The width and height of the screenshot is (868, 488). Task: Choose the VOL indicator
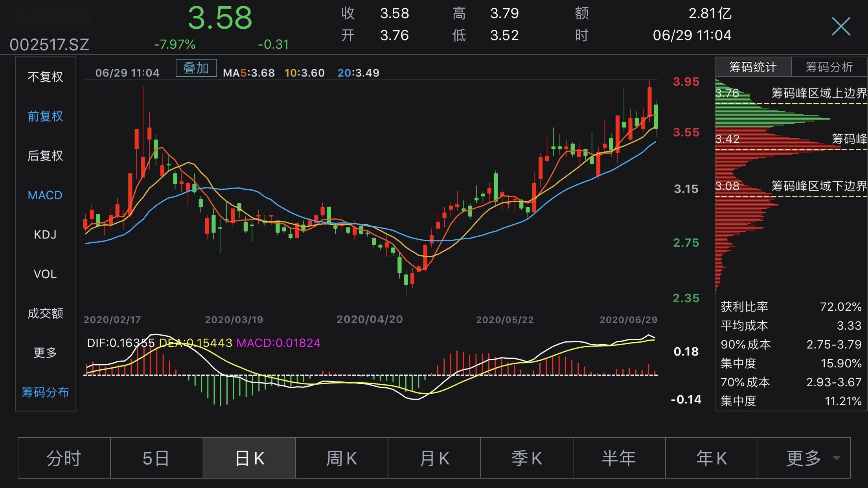(45, 274)
